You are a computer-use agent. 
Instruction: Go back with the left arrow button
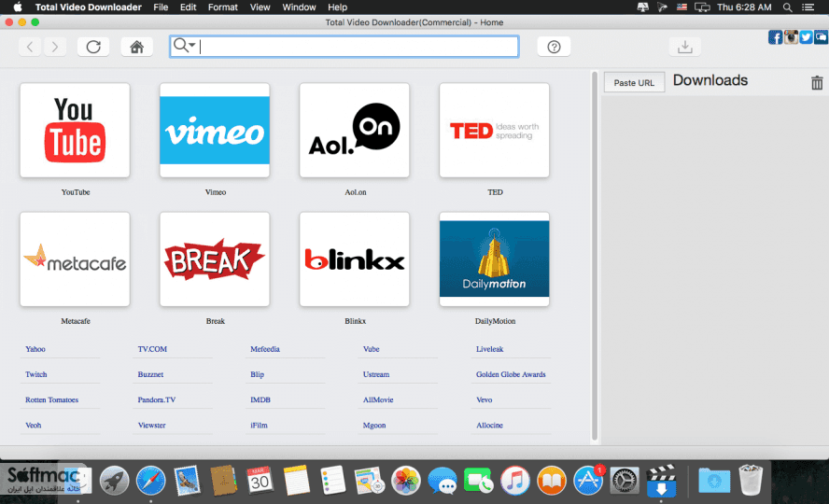tap(30, 47)
